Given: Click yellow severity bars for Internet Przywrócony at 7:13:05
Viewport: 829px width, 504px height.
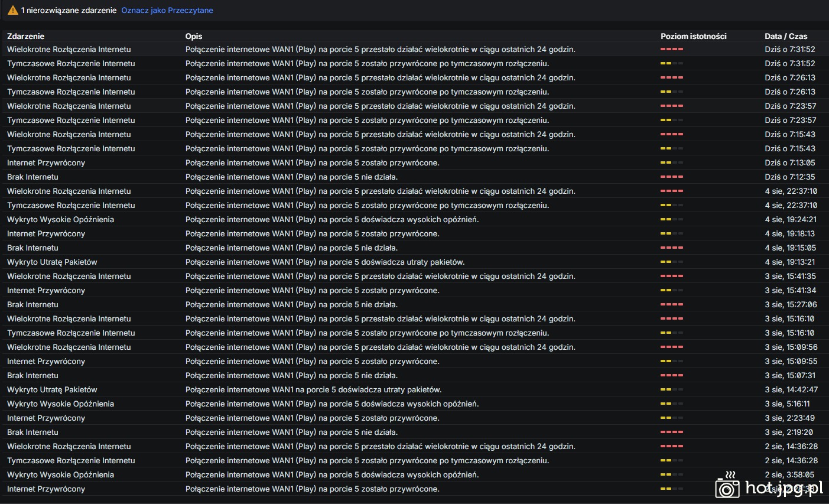Looking at the screenshot, I should (x=672, y=162).
